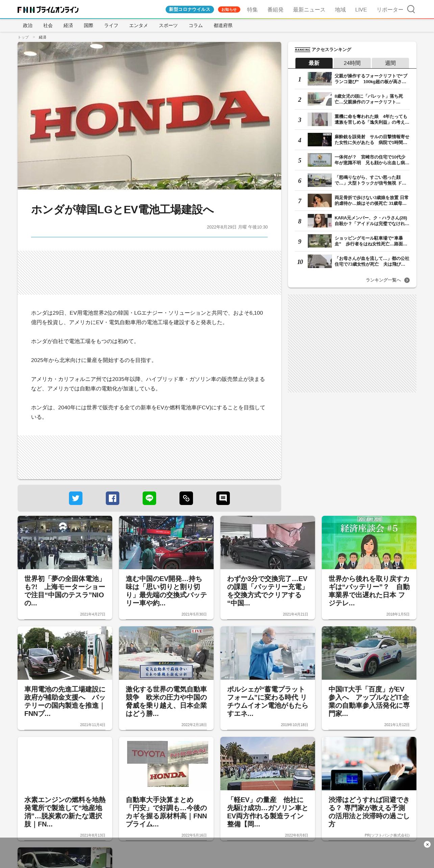Open ポルシェが蓄電プラットフォーム article card
This screenshot has height=868, width=434.
[268, 678]
